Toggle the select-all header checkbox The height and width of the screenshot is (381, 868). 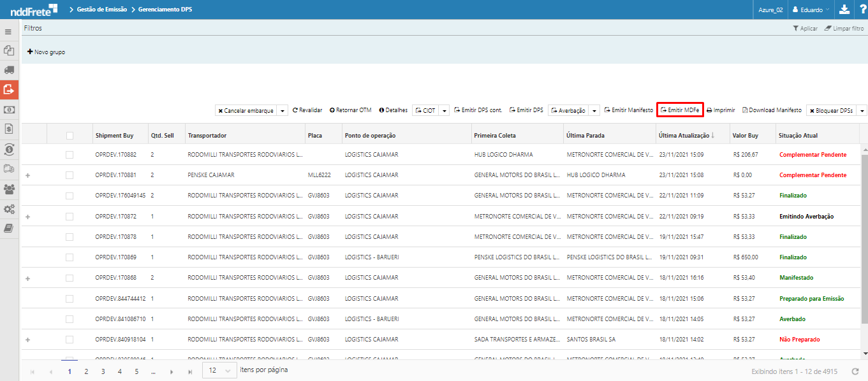click(70, 136)
